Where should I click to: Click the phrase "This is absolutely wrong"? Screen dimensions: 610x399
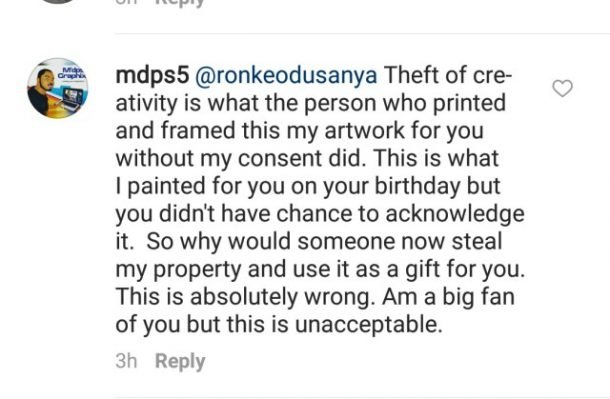pyautogui.click(x=247, y=297)
